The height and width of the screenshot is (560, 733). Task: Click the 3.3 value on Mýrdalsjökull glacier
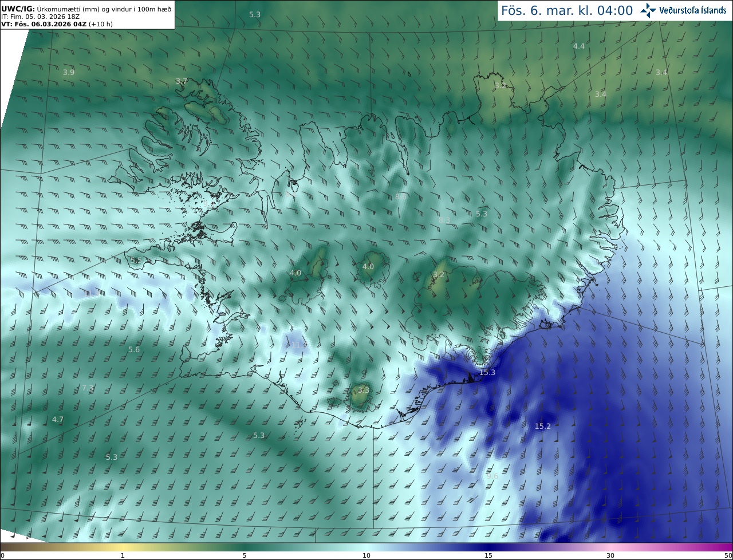[364, 390]
